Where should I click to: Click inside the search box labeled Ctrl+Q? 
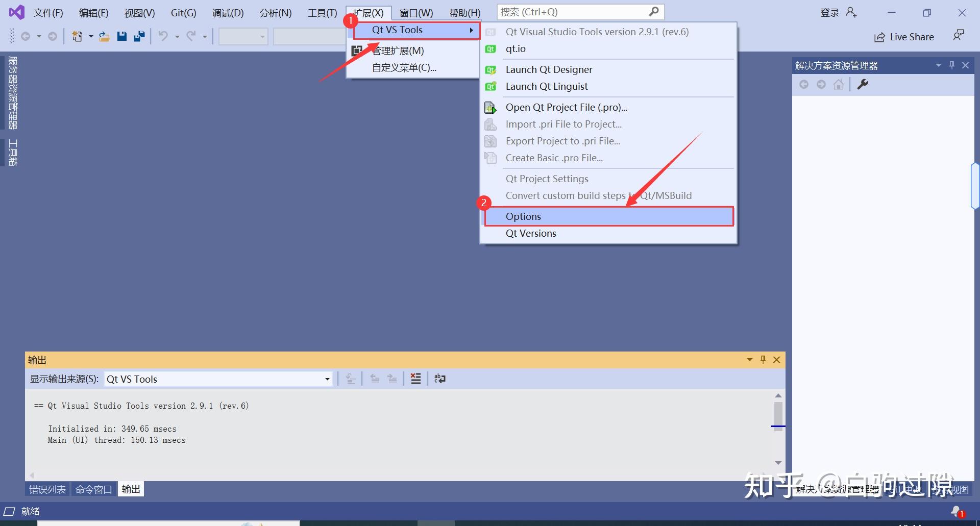[567, 11]
